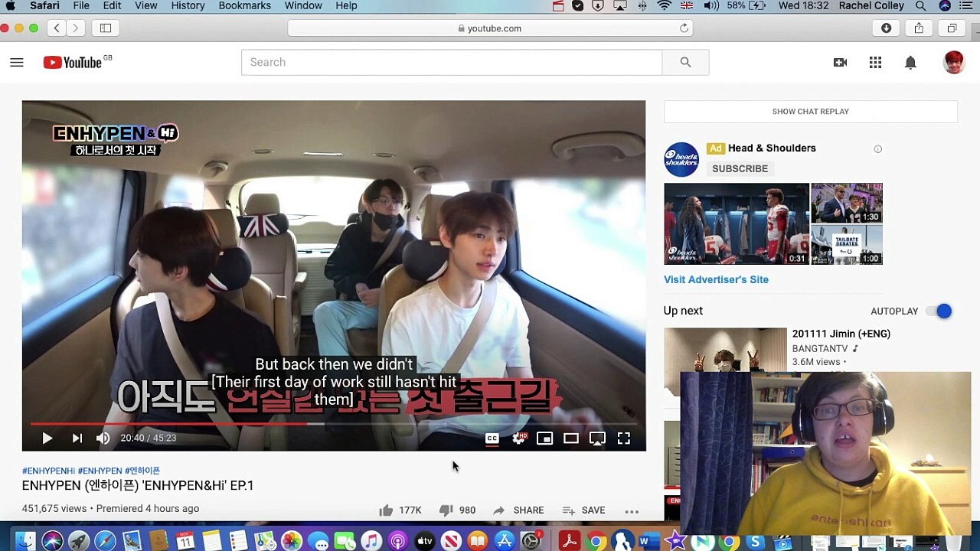Show Safari downloads
This screenshot has width=980, height=551.
pos(886,28)
